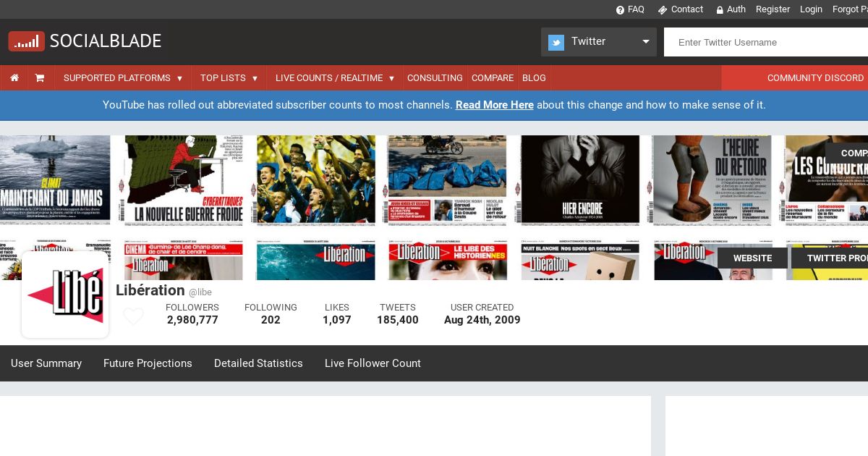Screen dimensions: 868x456
Task: Click the Register link
Action: point(773,9)
